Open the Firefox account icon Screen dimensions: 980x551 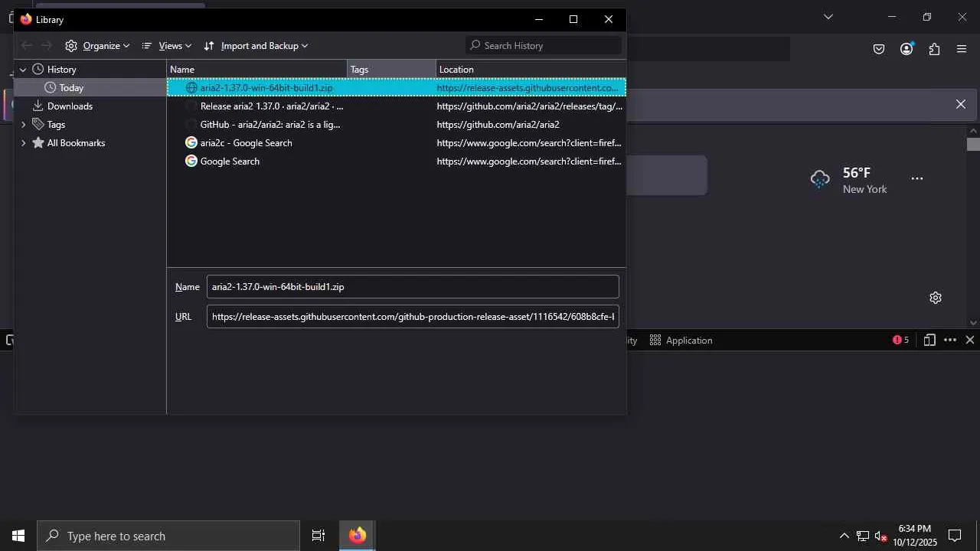click(906, 49)
